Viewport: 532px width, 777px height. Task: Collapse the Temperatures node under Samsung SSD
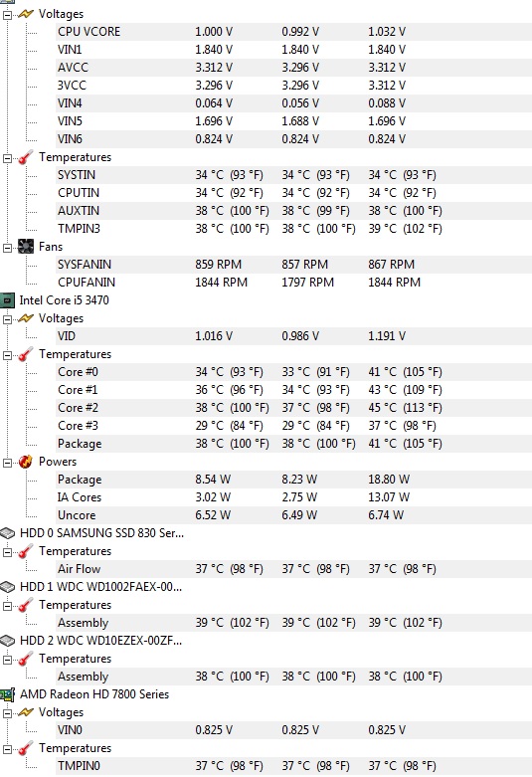7,552
